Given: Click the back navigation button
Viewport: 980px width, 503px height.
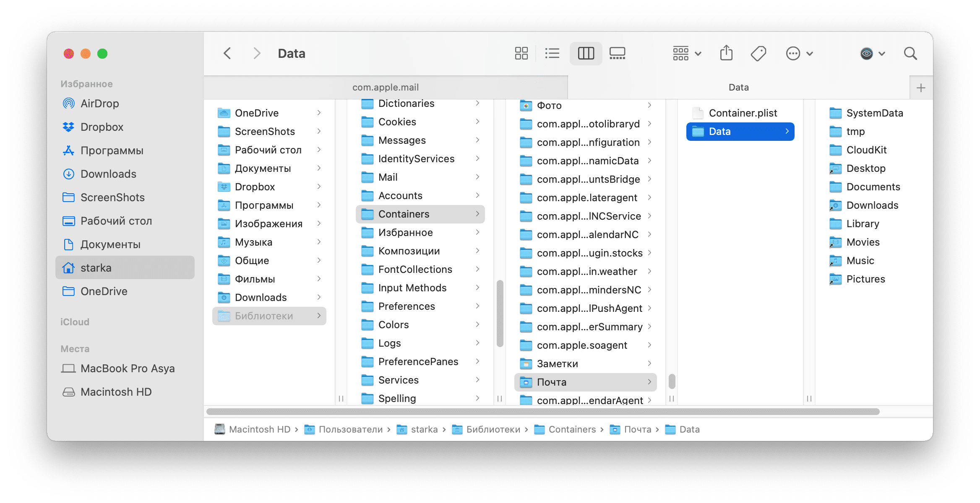Looking at the screenshot, I should click(227, 53).
